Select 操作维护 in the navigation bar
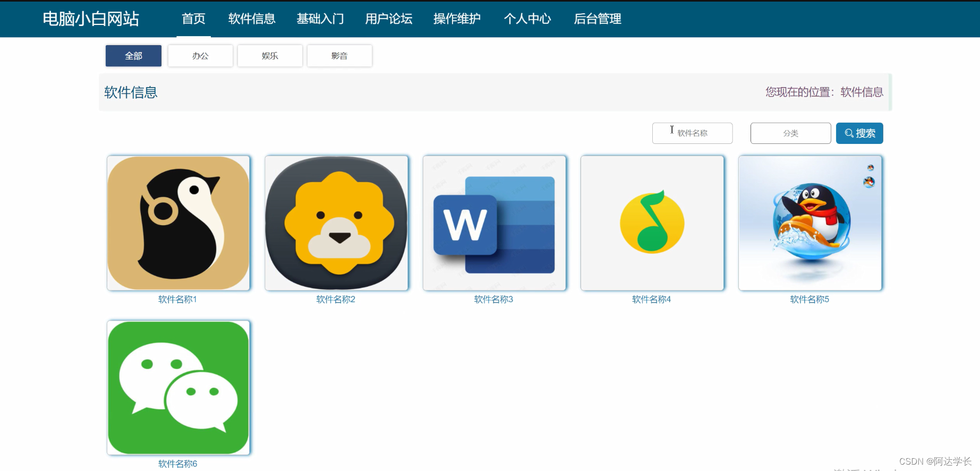 pos(457,19)
